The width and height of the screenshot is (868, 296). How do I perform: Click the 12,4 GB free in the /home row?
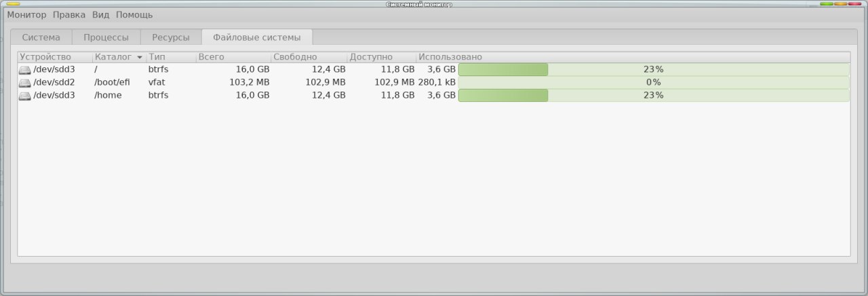click(328, 95)
